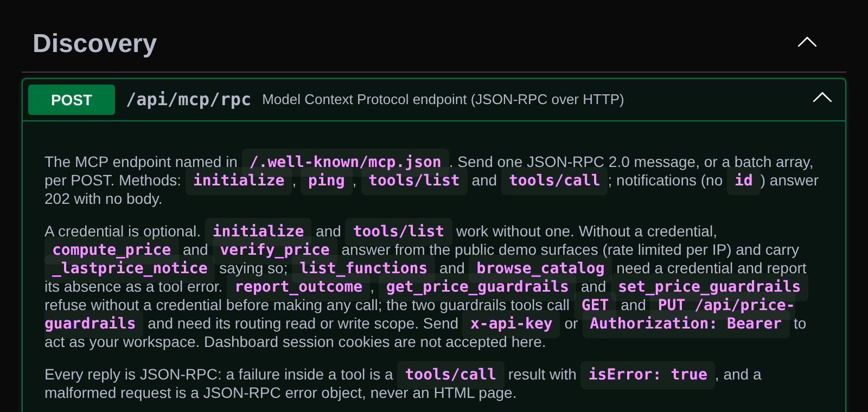
Task: Click the 'list_functions' code tag
Action: (x=363, y=268)
